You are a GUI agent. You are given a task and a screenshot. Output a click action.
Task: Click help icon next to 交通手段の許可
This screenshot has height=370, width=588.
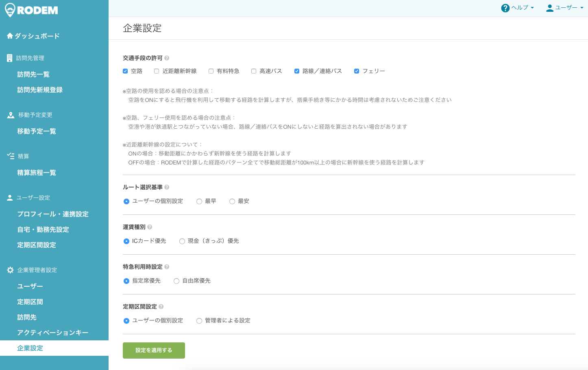[x=167, y=58]
